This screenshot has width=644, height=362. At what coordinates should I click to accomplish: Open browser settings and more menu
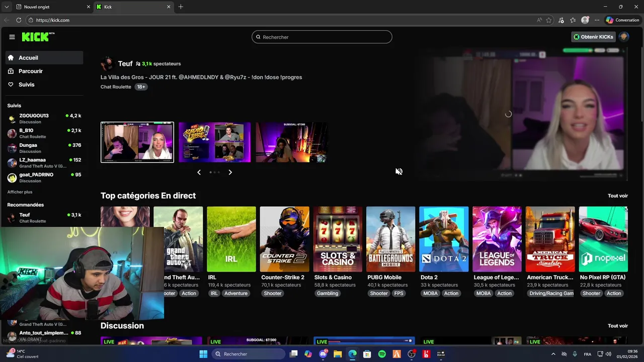click(597, 20)
